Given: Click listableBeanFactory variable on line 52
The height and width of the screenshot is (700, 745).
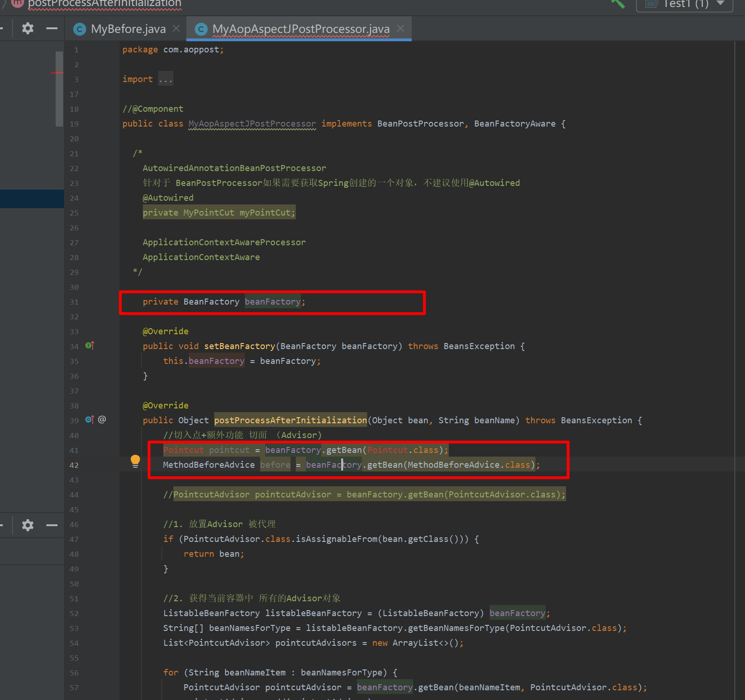Looking at the screenshot, I should 313,613.
